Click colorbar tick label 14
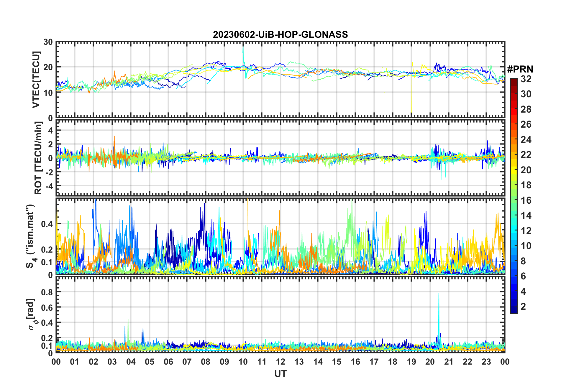Viewport: 561px width, 392px height. click(x=526, y=215)
